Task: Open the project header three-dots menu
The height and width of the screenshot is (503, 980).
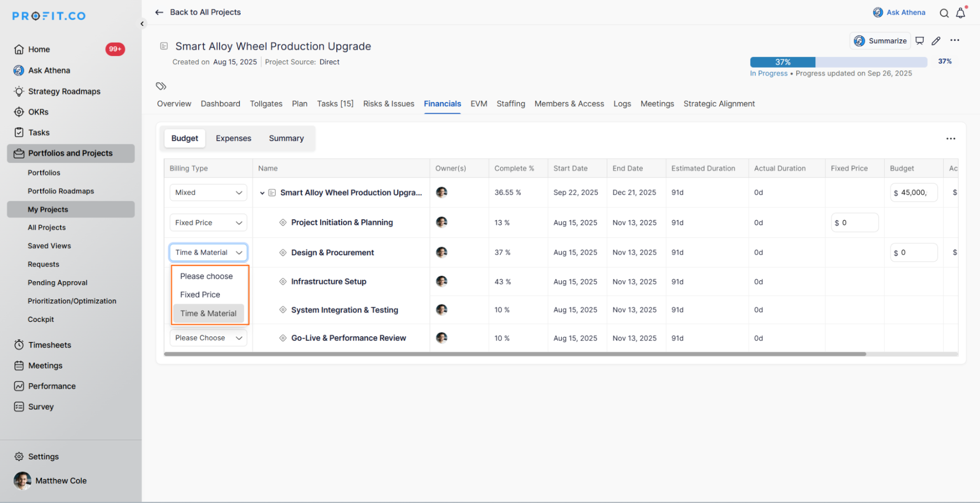Action: 955,40
